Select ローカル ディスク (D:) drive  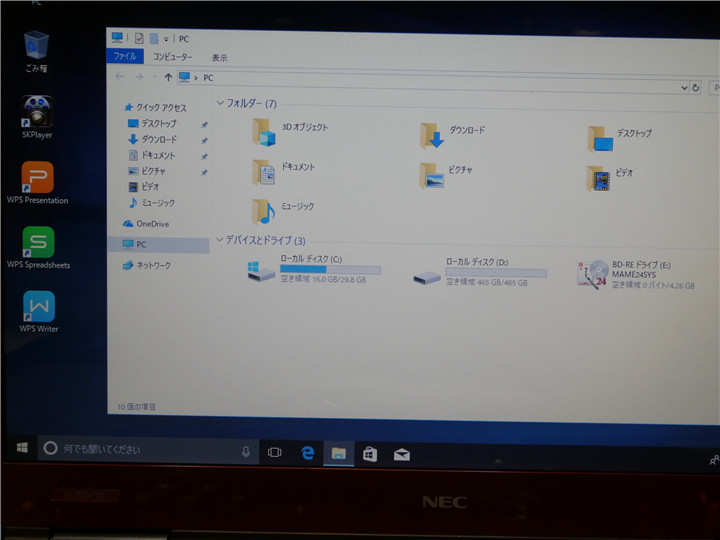[x=479, y=272]
